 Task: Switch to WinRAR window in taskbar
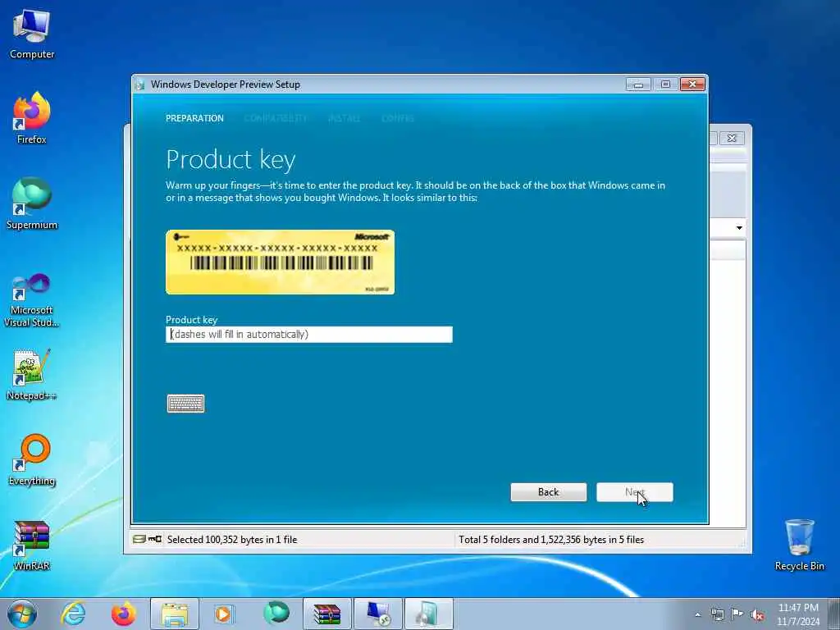click(x=327, y=614)
